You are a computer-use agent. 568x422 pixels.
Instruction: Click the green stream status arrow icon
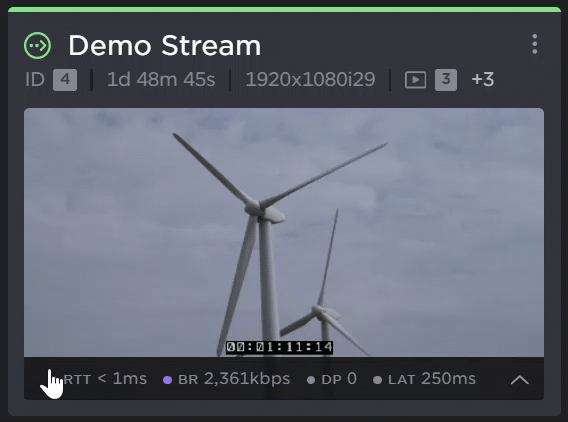pyautogui.click(x=38, y=46)
